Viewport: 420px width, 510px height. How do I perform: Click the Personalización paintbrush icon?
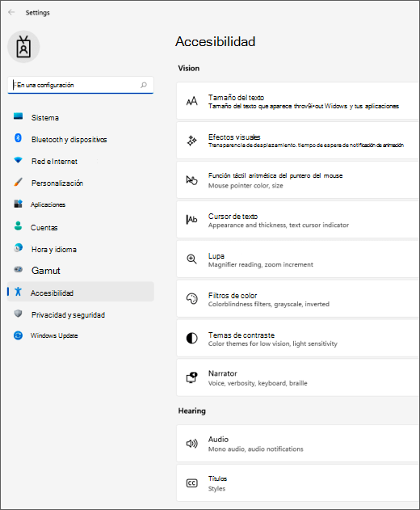19,182
